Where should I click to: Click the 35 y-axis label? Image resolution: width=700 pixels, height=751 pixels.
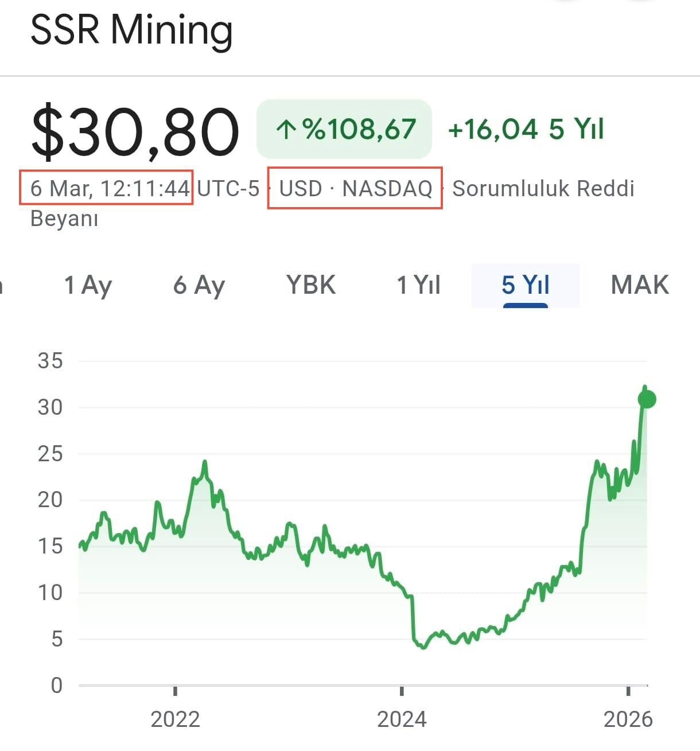(50, 361)
